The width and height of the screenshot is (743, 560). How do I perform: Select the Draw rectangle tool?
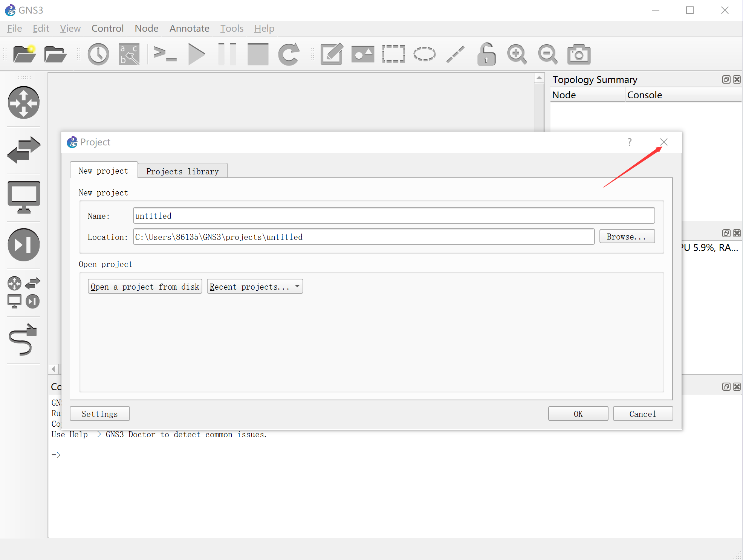pyautogui.click(x=394, y=54)
